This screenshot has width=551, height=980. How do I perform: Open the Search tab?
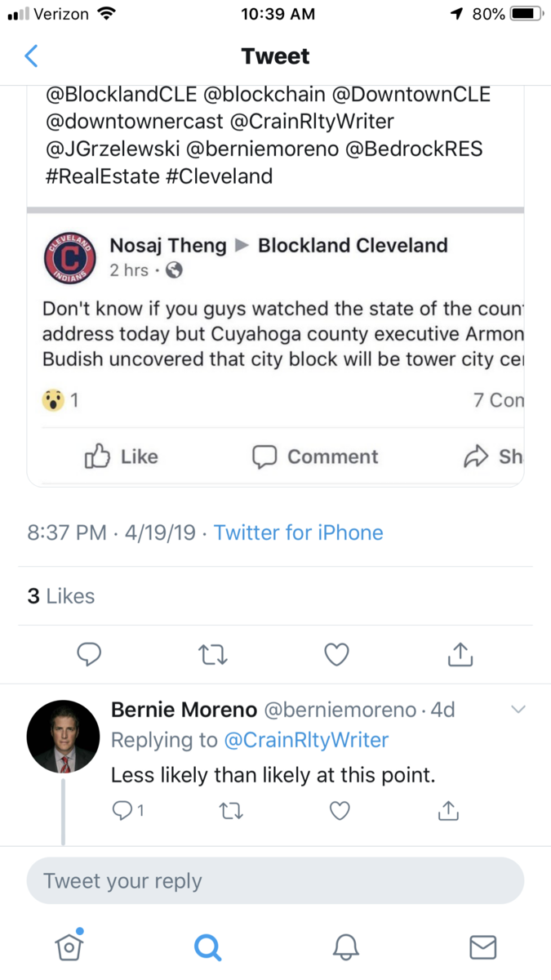[x=207, y=947]
